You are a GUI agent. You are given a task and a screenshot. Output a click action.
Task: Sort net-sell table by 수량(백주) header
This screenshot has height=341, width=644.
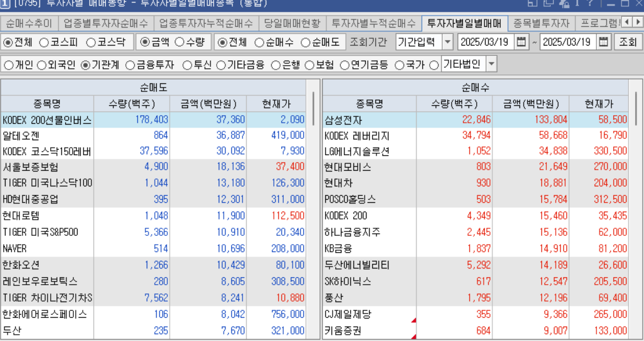pyautogui.click(x=132, y=104)
